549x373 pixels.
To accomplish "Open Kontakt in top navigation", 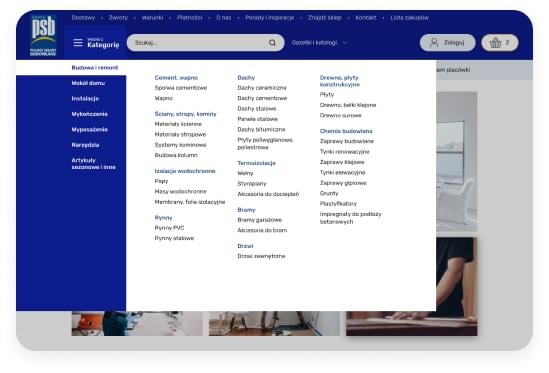I will [x=366, y=18].
